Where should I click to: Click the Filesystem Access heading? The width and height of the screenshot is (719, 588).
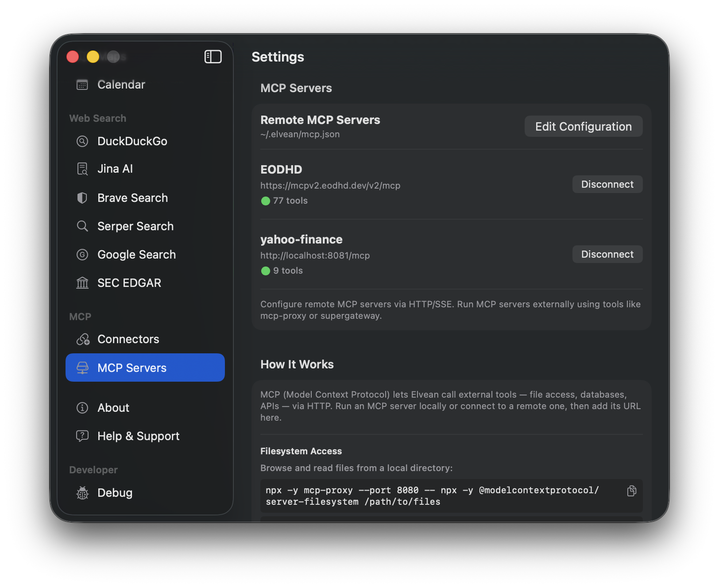click(x=301, y=451)
